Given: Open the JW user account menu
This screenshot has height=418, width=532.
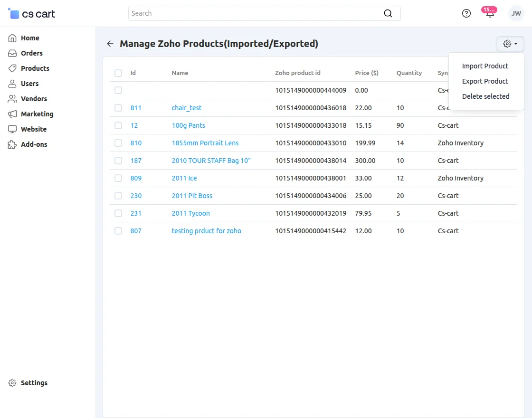Looking at the screenshot, I should [516, 13].
